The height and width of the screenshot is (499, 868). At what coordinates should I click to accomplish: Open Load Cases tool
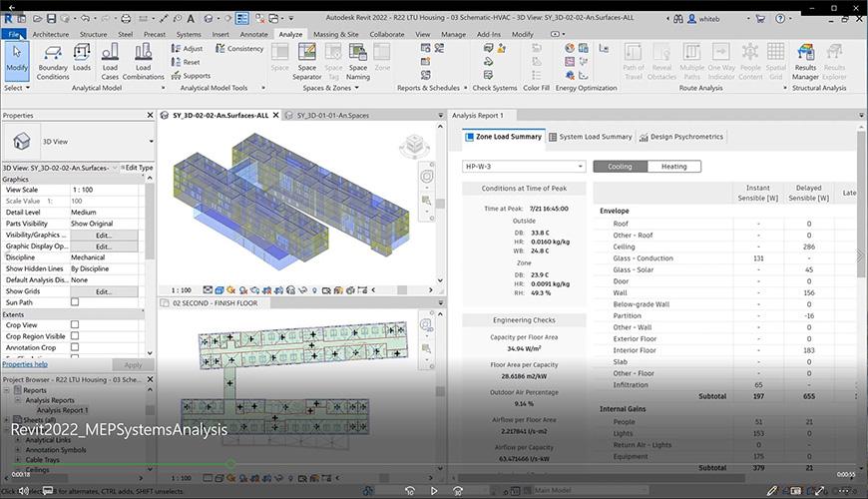click(110, 62)
